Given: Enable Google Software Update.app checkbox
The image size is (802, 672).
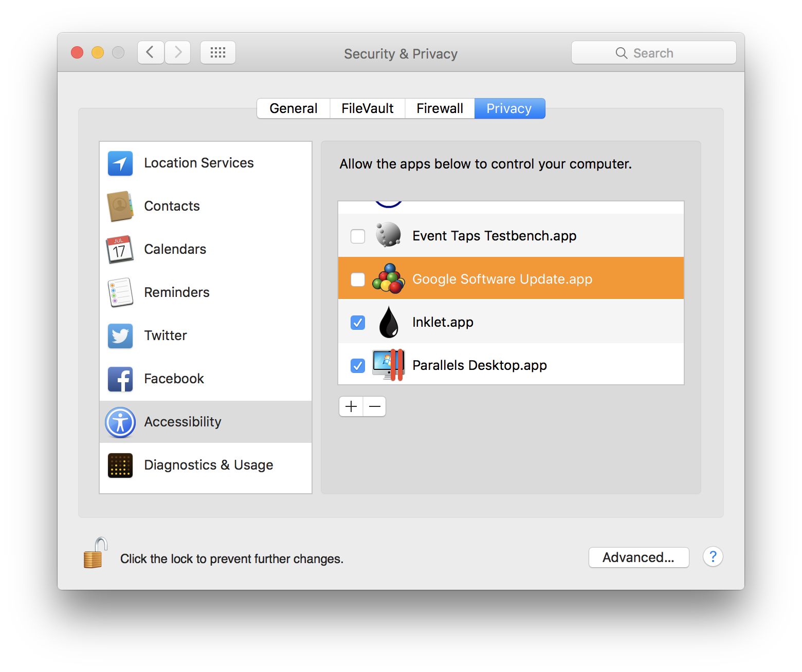Looking at the screenshot, I should pos(358,279).
